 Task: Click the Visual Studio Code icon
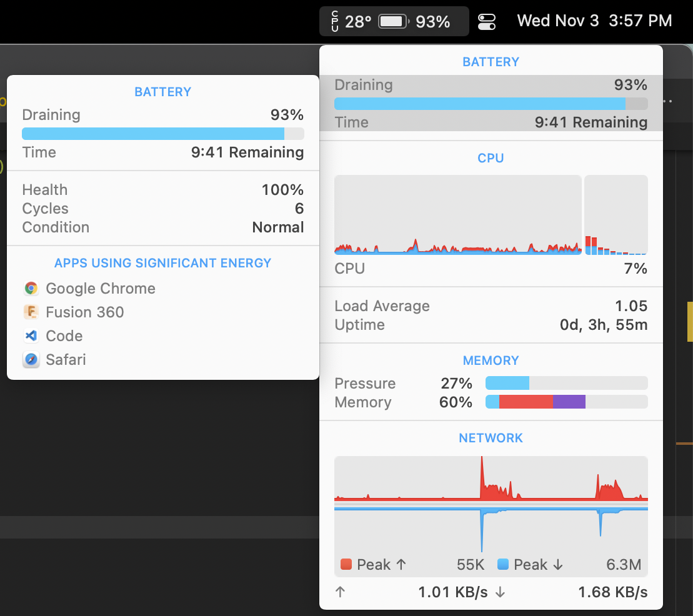31,336
